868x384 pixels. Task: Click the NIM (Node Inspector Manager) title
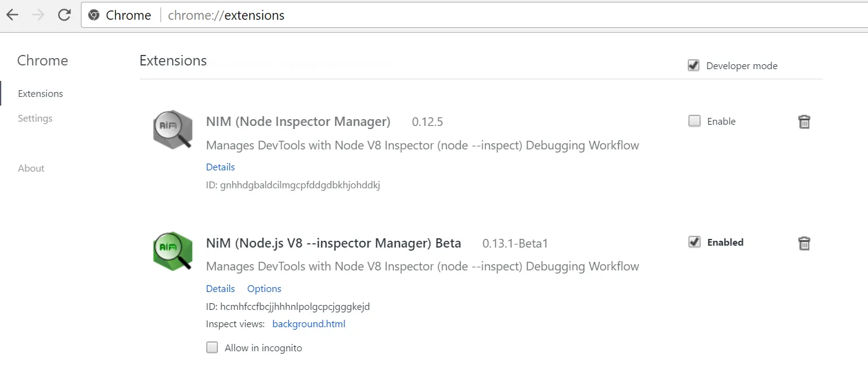click(x=298, y=122)
